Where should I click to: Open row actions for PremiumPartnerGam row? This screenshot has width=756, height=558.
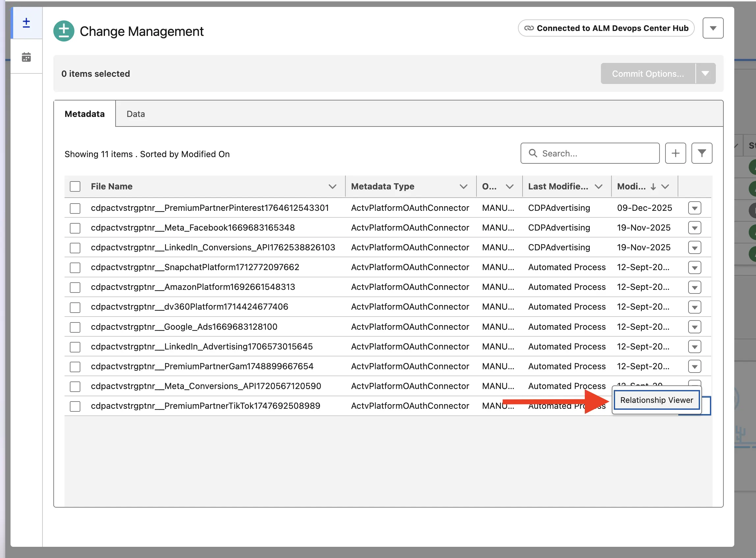(694, 367)
